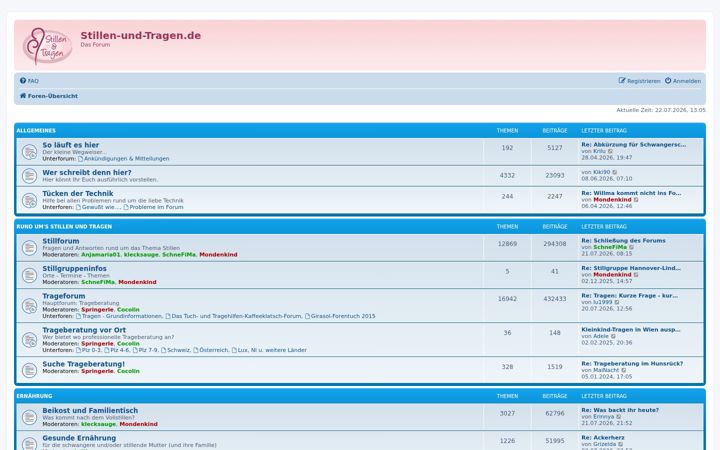Open post Re: Trageberatung im Hunsrück?

(x=632, y=364)
